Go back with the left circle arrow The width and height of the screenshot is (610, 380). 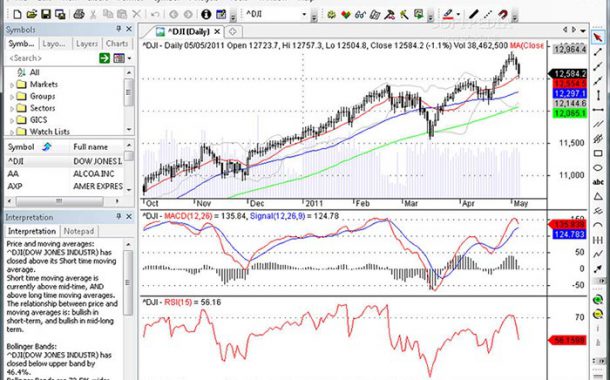(x=174, y=15)
